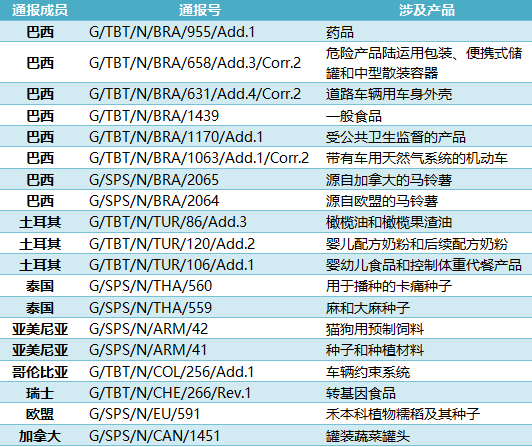Select the 加拿大 member cell
The height and width of the screenshot is (447, 532).
coord(40,436)
